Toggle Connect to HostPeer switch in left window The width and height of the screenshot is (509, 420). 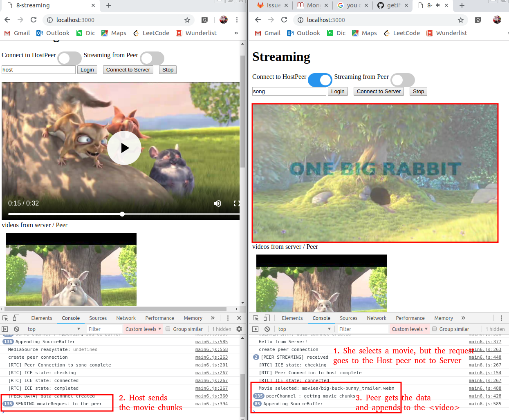tap(70, 58)
